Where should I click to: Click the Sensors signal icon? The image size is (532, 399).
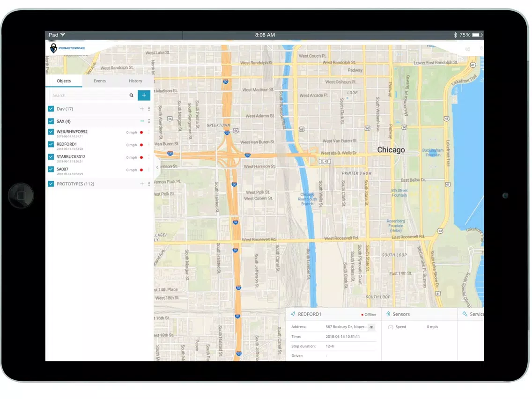coord(388,314)
